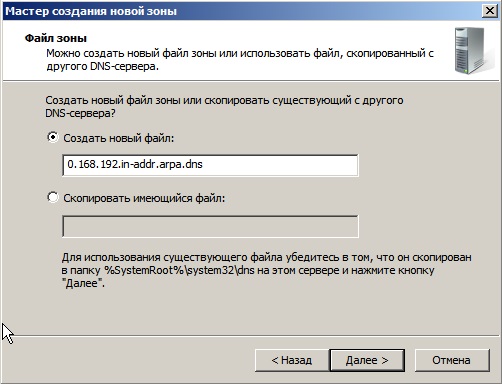The image size is (502, 384).
Task: Go back with the "< Назад" button
Action: [292, 360]
